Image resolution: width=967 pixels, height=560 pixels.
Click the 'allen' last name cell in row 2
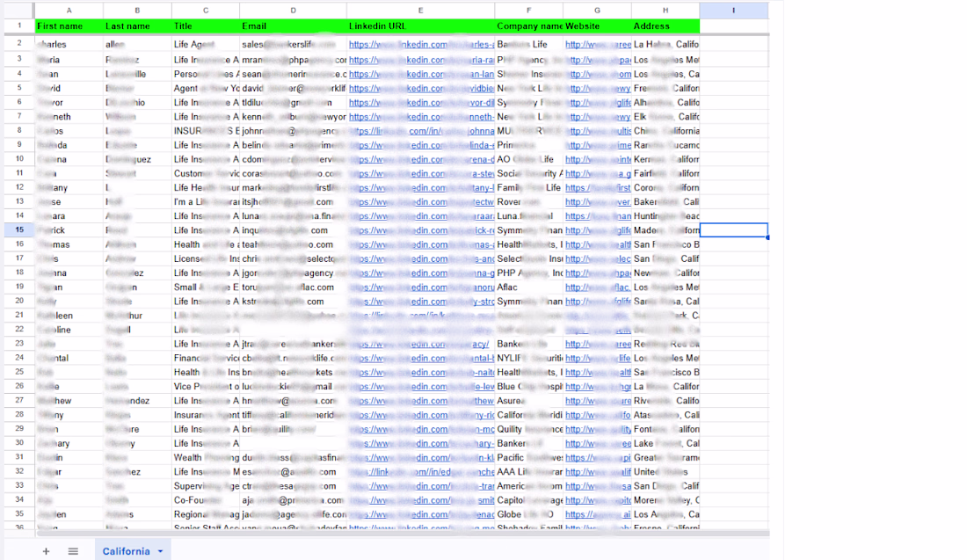(137, 45)
